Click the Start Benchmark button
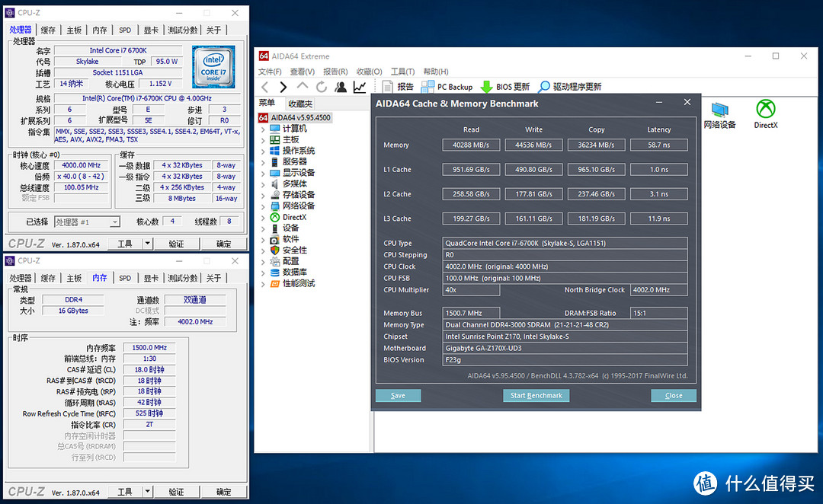Image resolution: width=823 pixels, height=504 pixels. pos(536,395)
